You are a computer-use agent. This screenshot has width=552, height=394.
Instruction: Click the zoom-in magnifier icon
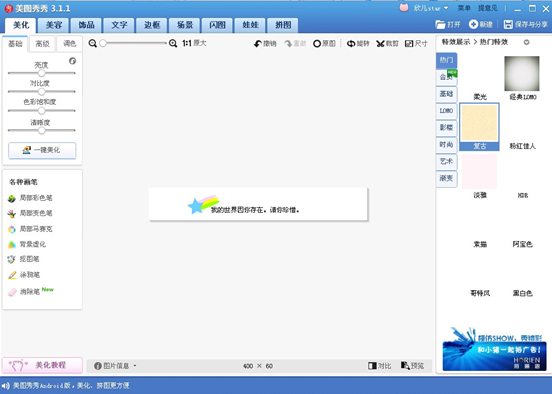pos(173,43)
